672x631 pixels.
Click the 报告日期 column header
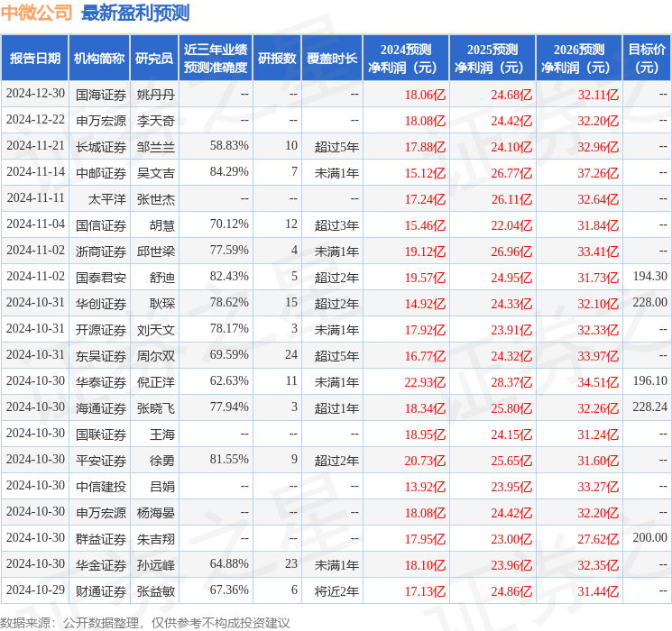34,59
